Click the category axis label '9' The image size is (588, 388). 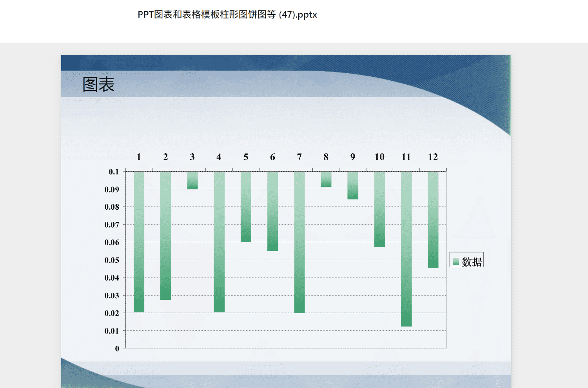353,157
